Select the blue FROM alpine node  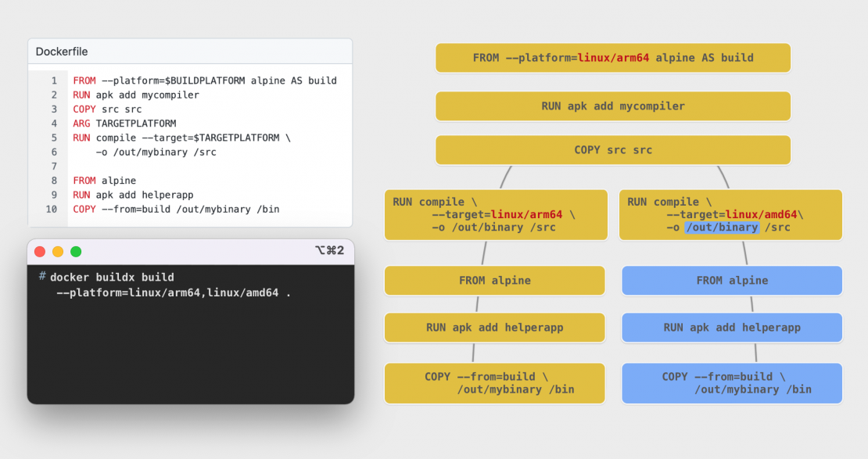point(732,281)
